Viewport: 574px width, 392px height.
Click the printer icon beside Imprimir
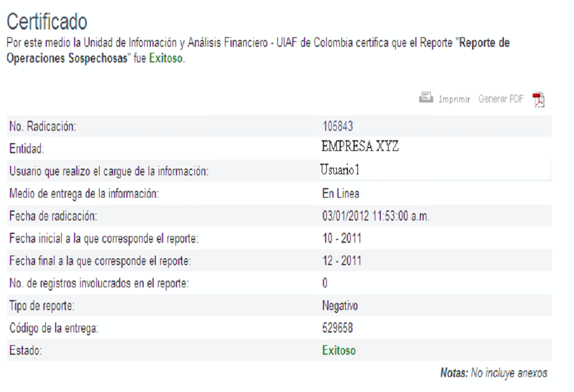426,98
